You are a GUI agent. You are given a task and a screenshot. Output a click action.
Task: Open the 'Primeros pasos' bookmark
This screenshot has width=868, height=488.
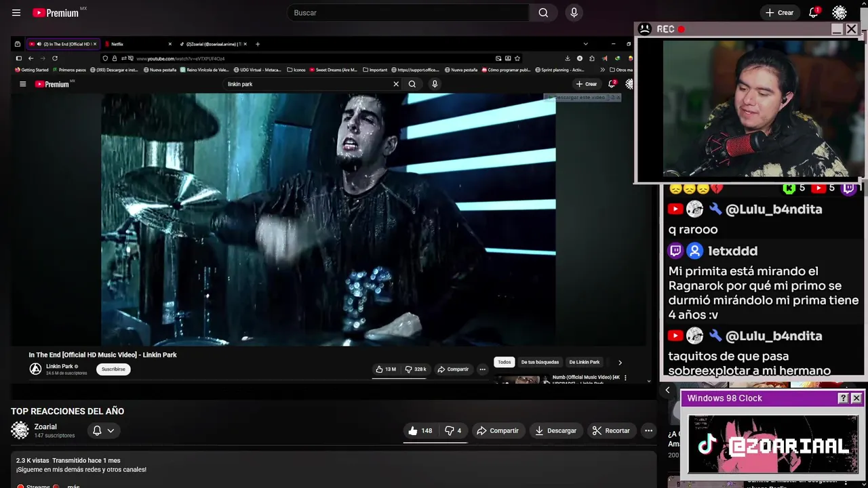click(69, 70)
